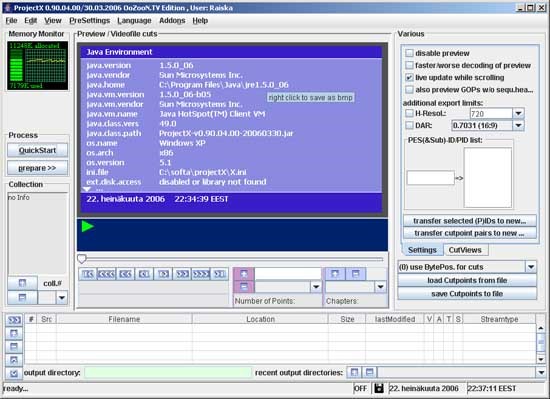Click the Memory Monitor graph
The width and height of the screenshot is (550, 399).
pos(38,66)
